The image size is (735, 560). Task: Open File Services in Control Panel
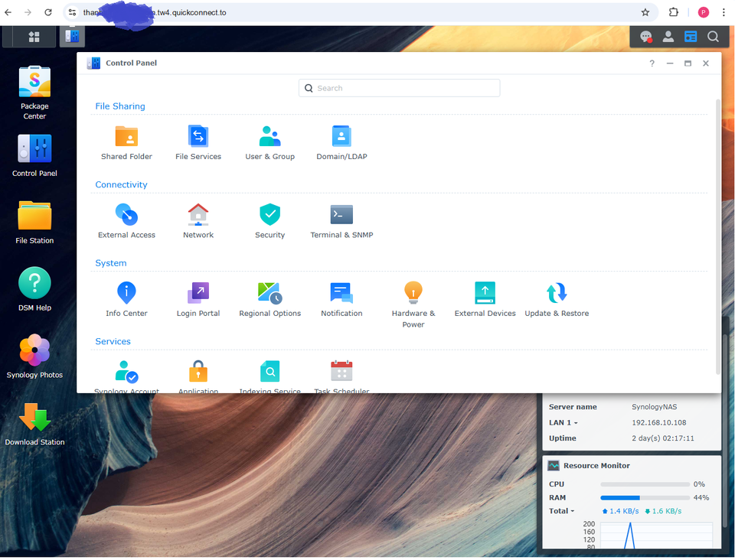198,142
